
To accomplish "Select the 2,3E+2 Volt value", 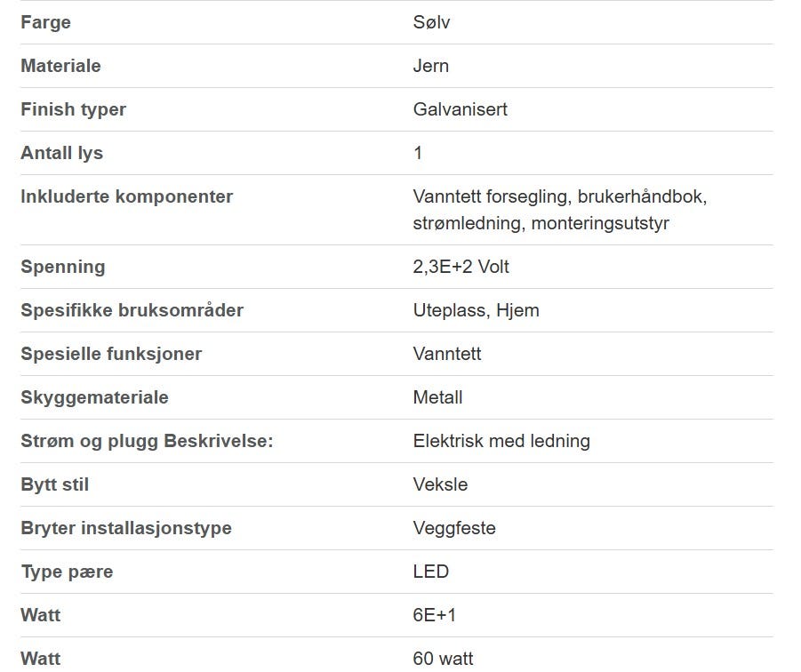I will coord(461,267).
